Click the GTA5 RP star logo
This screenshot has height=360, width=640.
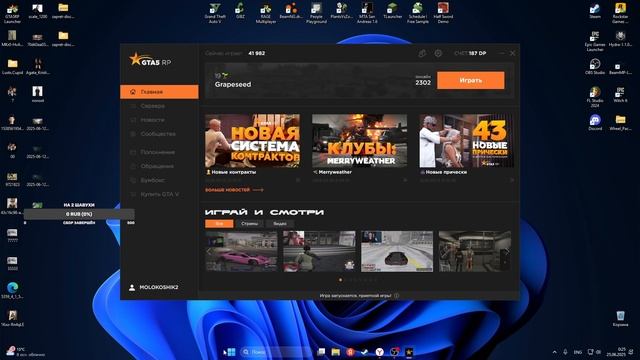[x=150, y=60]
